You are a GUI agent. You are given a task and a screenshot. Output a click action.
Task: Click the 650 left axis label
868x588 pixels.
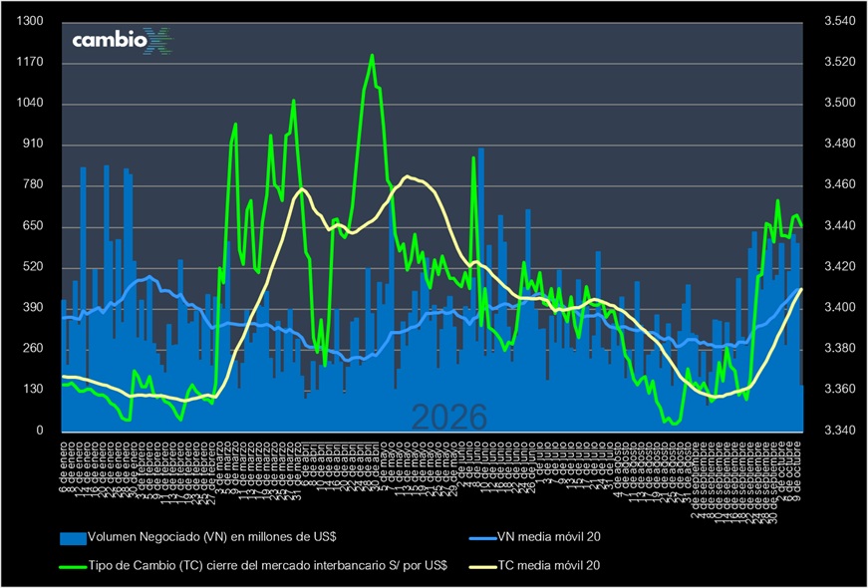33,227
